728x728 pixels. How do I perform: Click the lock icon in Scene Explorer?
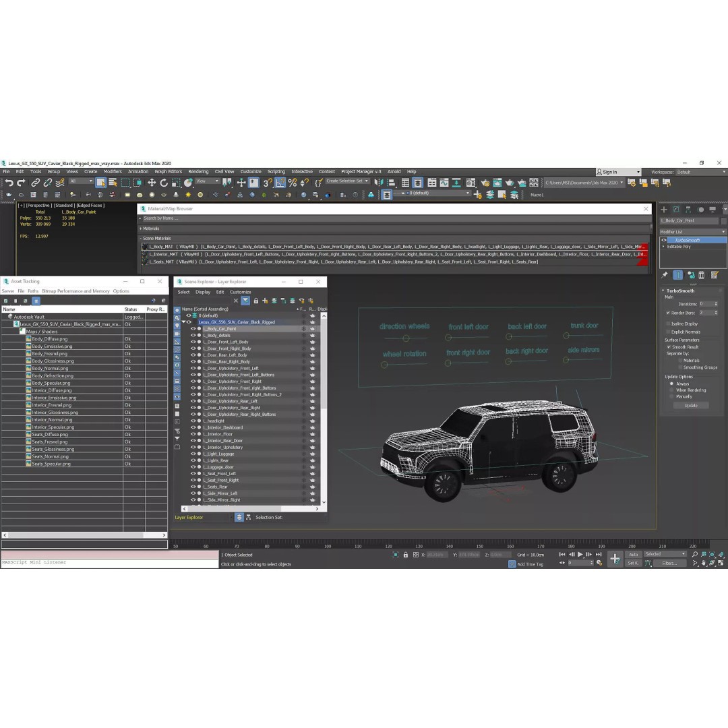click(256, 301)
